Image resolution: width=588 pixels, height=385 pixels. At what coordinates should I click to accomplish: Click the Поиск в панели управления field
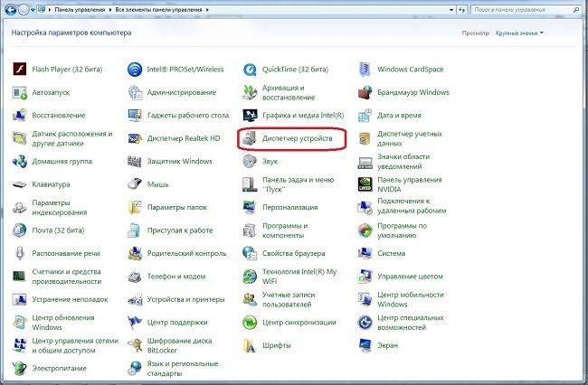(507, 9)
